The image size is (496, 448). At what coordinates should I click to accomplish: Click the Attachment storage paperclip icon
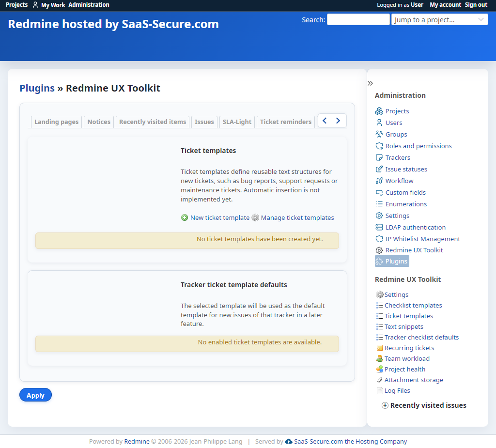coord(380,380)
